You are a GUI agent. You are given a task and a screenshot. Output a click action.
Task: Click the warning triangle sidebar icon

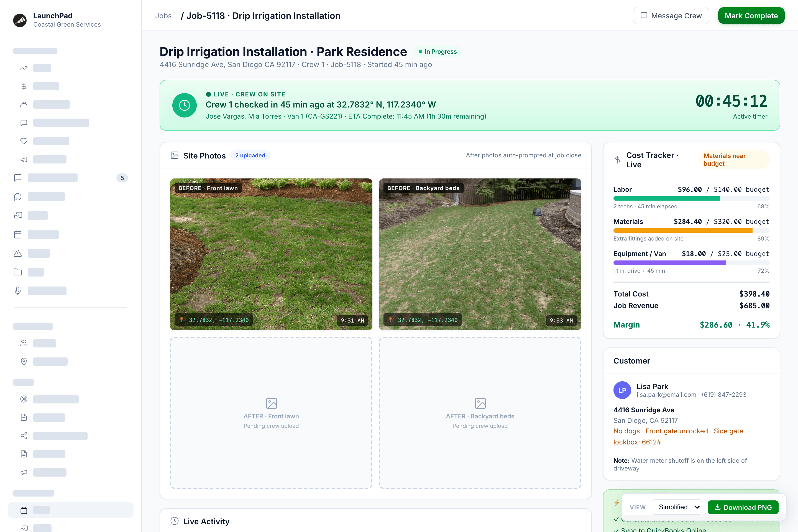(x=18, y=254)
